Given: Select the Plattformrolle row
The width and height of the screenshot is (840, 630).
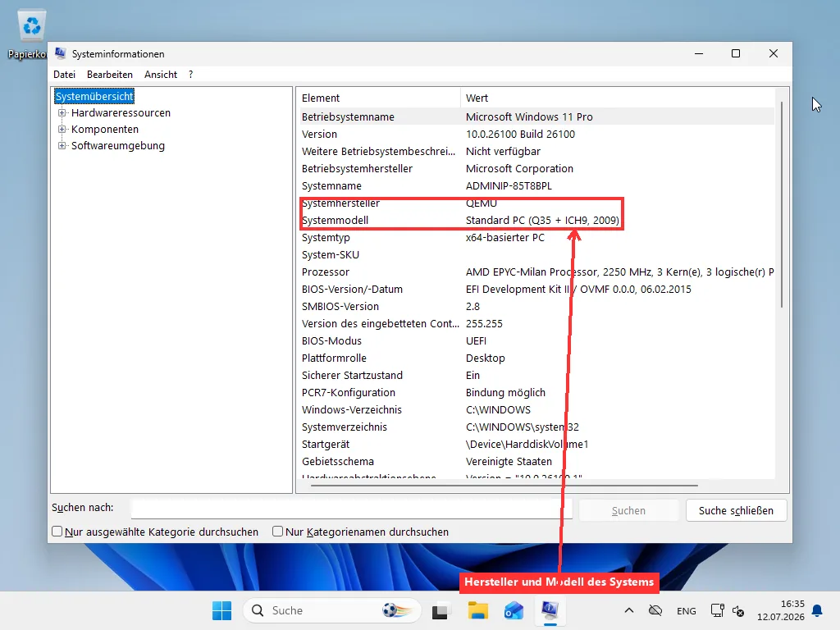Looking at the screenshot, I should pyautogui.click(x=536, y=358).
